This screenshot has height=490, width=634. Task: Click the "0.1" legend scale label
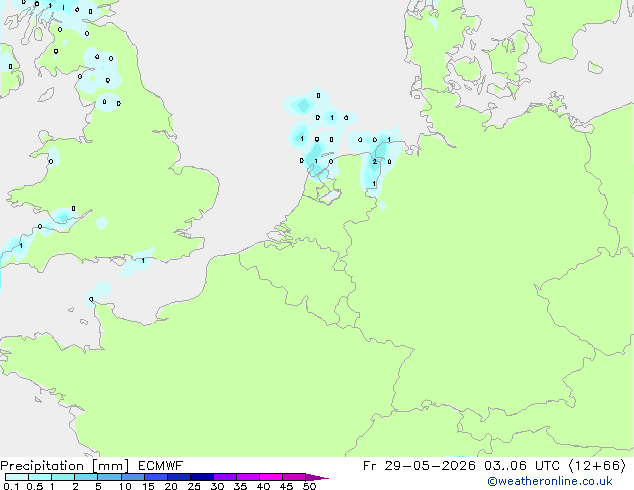[x=11, y=486]
